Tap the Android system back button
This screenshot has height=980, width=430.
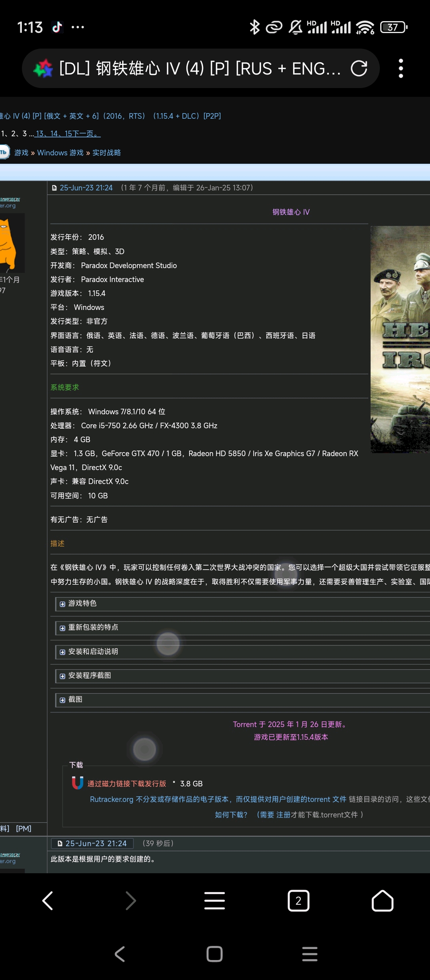[120, 954]
